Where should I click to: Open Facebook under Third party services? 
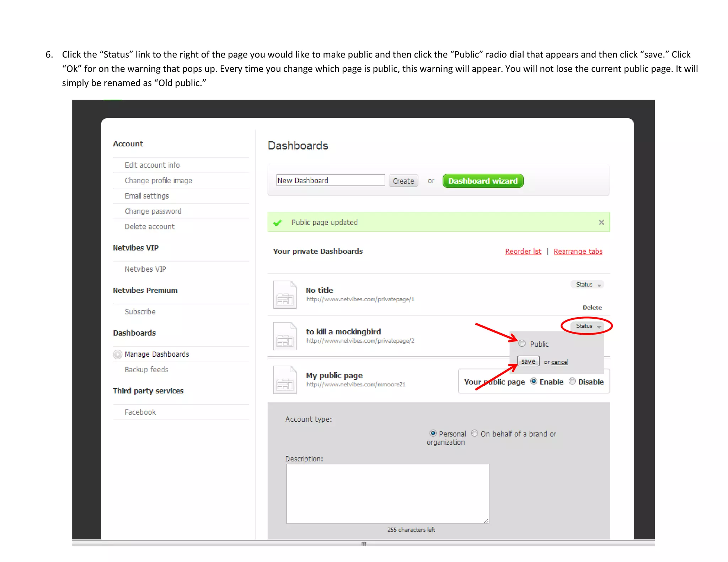(140, 412)
